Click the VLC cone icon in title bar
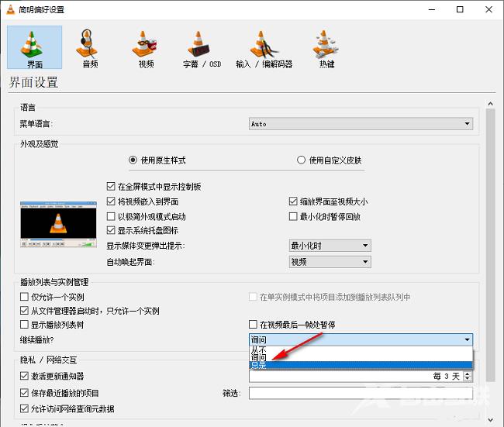The height and width of the screenshot is (427, 504). click(10, 9)
